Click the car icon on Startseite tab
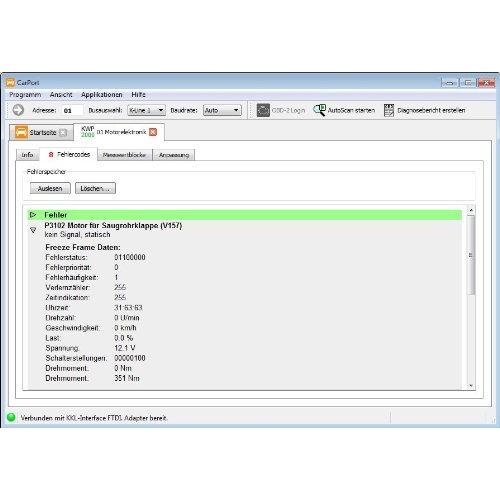Image resolution: width=500 pixels, height=500 pixels. pyautogui.click(x=21, y=132)
